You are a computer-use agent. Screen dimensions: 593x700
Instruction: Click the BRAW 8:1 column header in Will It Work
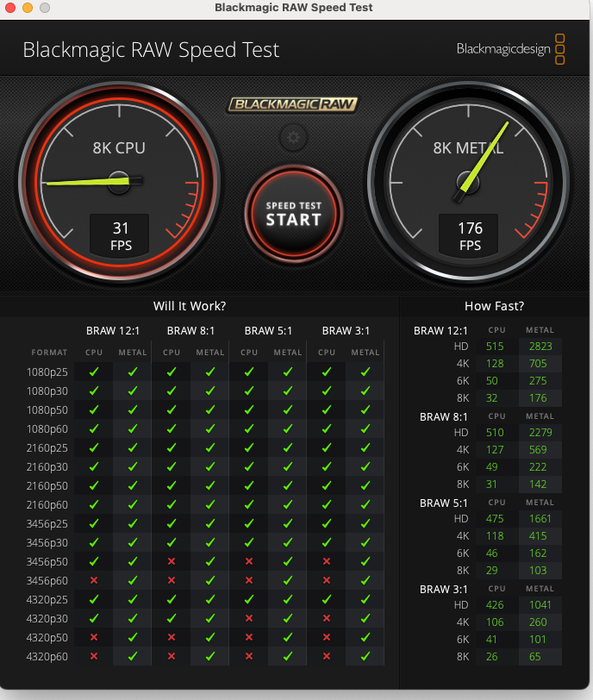(190, 331)
